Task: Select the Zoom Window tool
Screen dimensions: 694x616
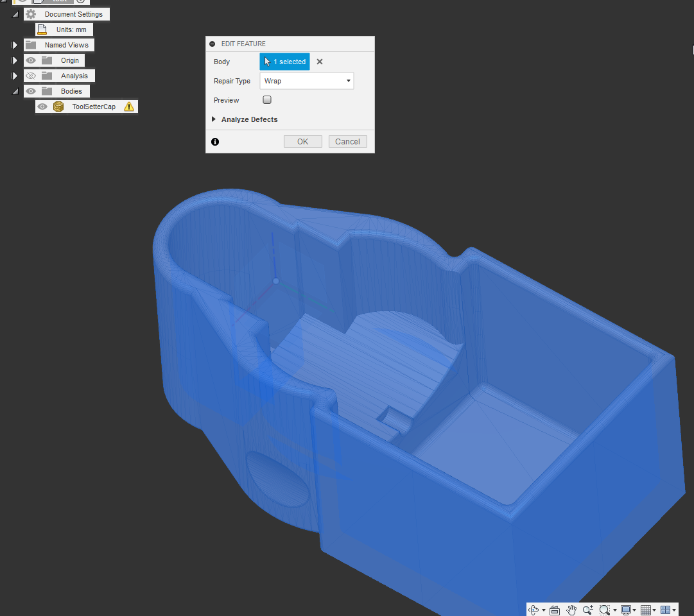Action: [605, 610]
